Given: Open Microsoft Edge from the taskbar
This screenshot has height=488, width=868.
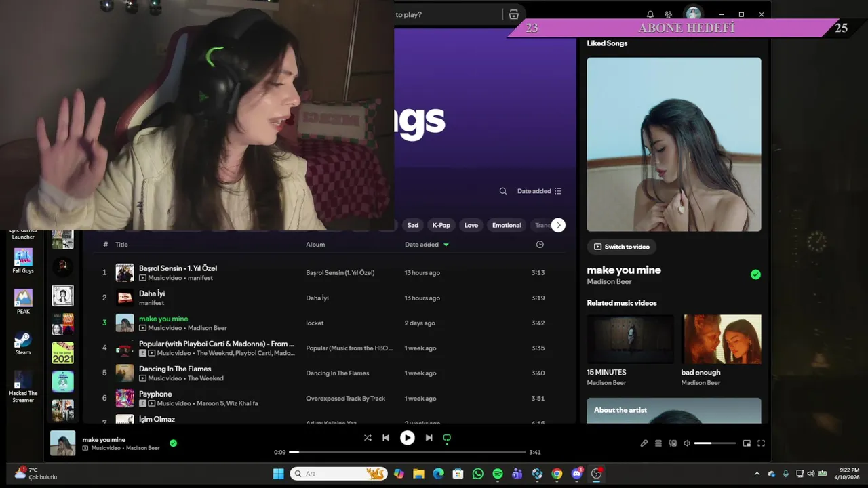Looking at the screenshot, I should (438, 474).
